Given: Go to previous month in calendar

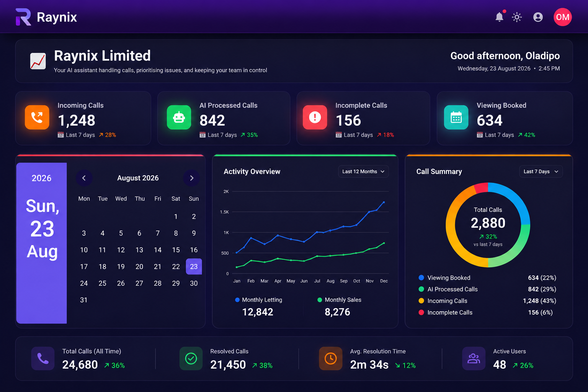Looking at the screenshot, I should 84,178.
